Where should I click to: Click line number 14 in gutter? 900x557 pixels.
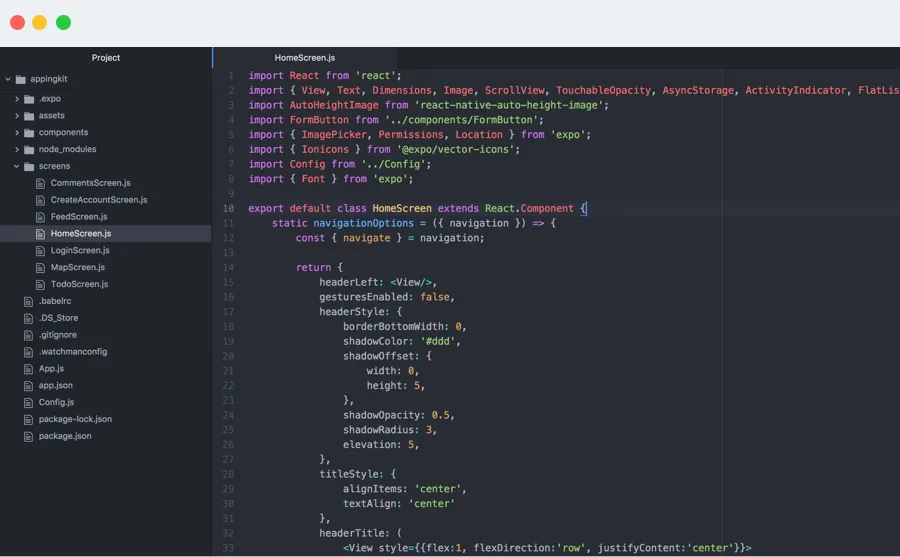[228, 268]
